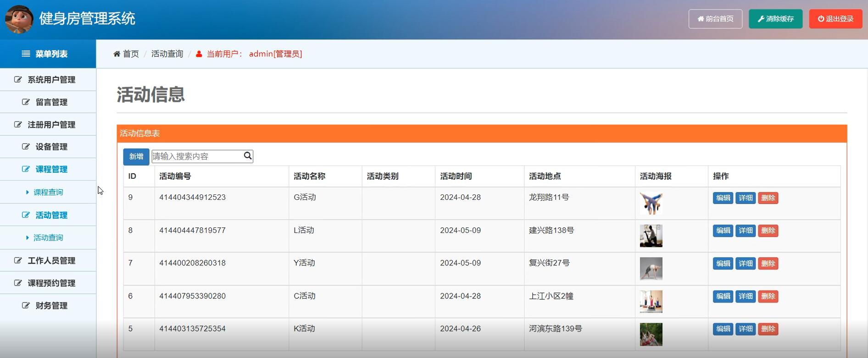868x358 pixels.
Task: Edit the Y活动 row
Action: [x=723, y=264]
